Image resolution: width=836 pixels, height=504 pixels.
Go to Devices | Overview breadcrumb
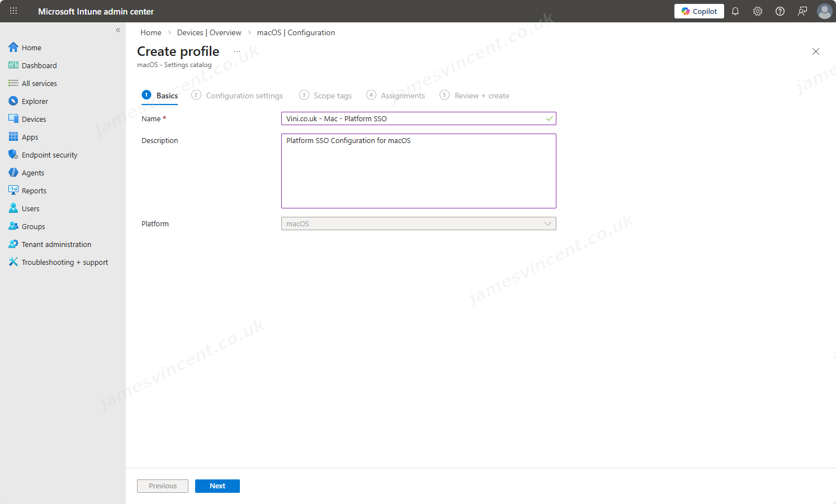[209, 32]
